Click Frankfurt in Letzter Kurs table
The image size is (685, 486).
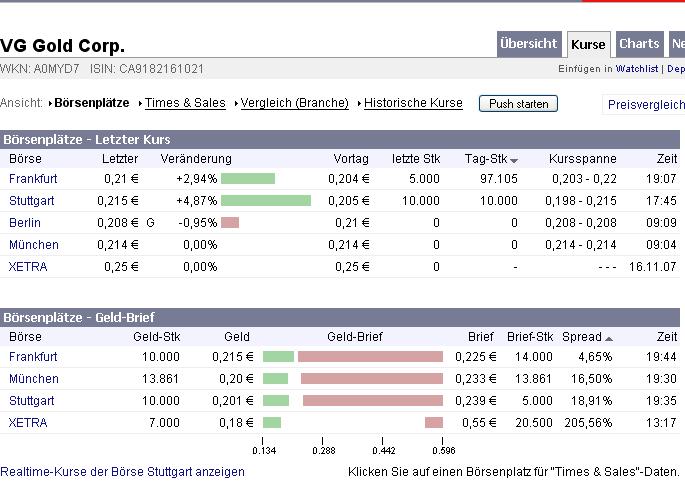[33, 179]
